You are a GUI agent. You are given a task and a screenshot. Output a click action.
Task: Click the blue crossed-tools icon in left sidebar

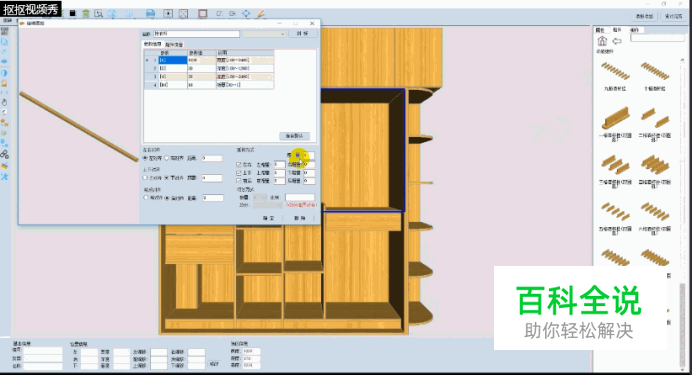(4, 176)
